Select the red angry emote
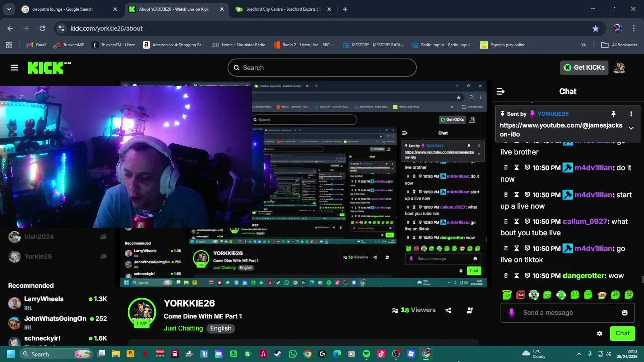 (x=520, y=295)
